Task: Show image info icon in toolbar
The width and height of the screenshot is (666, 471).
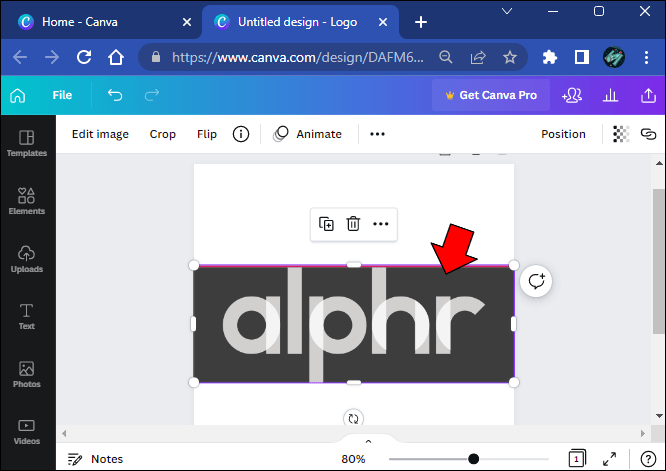Action: tap(241, 134)
